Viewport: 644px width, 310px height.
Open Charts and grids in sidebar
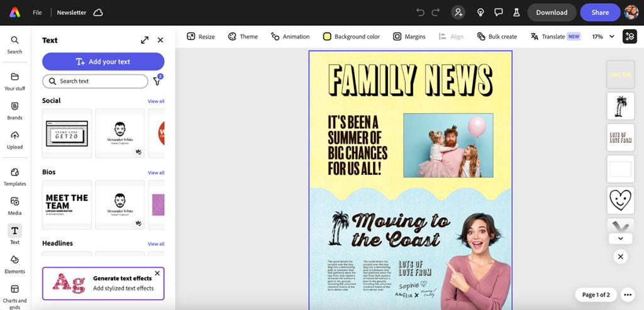[x=15, y=296]
